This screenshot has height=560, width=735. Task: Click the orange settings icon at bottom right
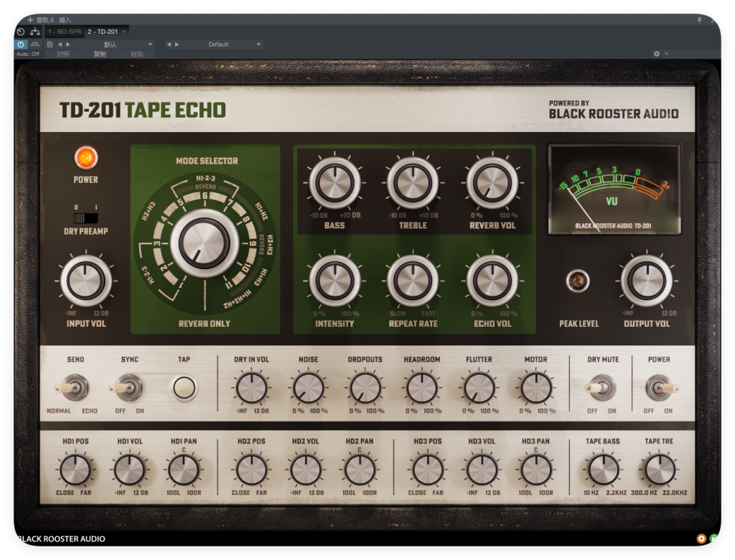point(701,538)
